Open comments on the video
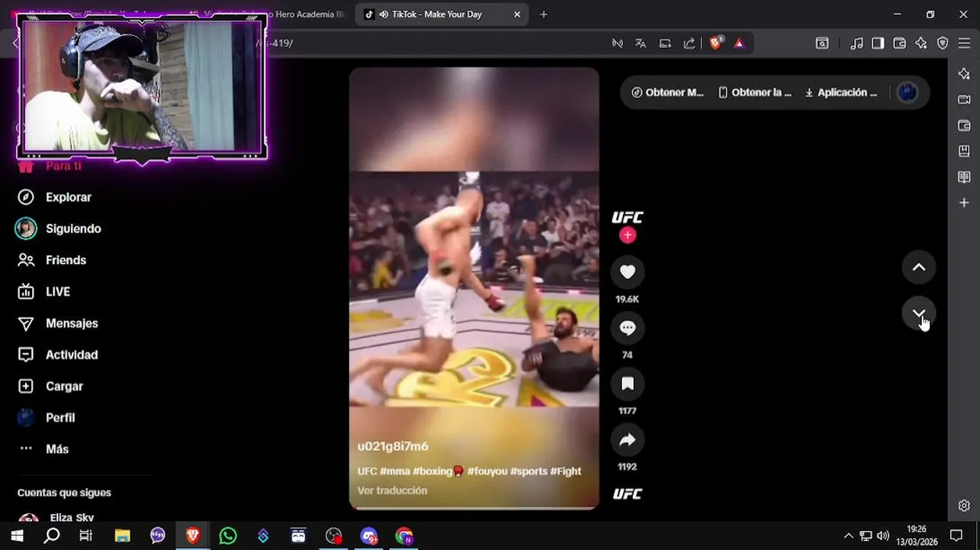This screenshot has width=980, height=550. point(627,328)
